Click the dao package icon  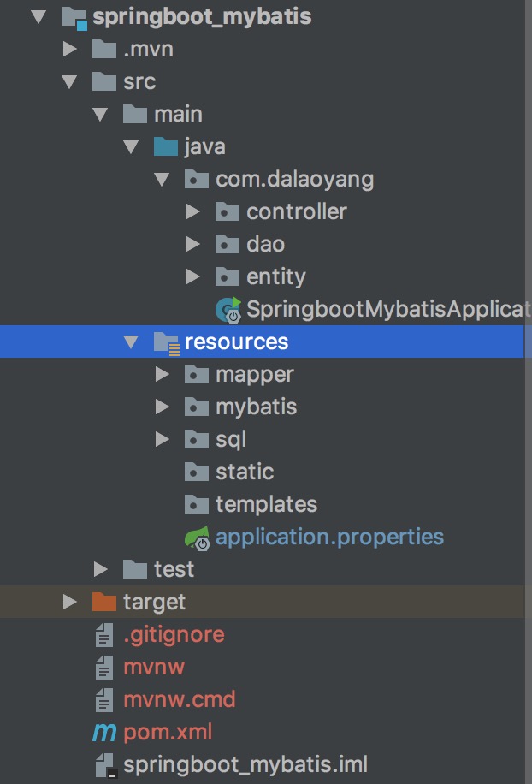tap(228, 244)
